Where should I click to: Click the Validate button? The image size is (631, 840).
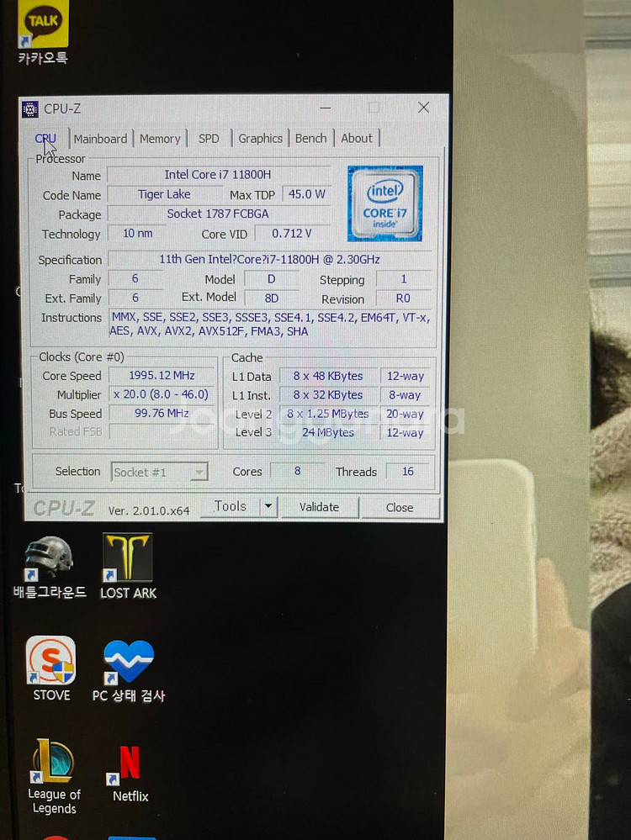(320, 507)
